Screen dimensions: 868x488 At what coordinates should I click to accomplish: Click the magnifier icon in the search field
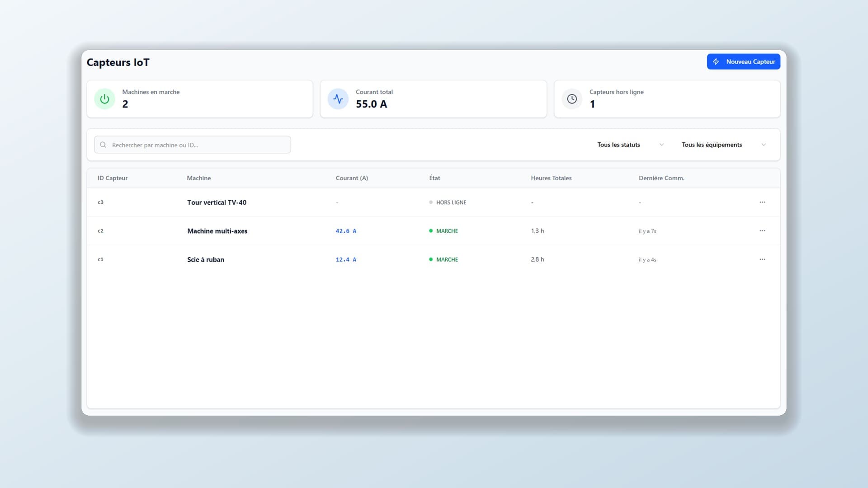coord(103,145)
